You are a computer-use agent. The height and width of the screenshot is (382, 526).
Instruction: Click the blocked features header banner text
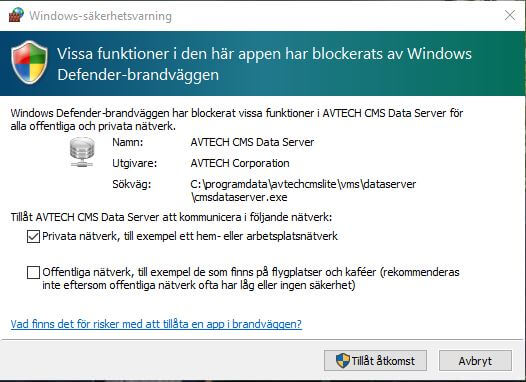[264, 64]
